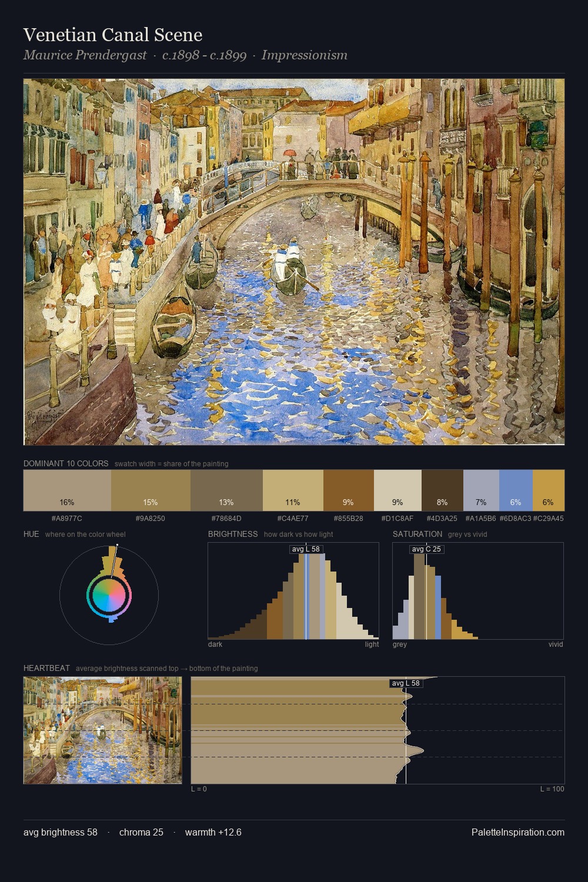Click 'swatch width = share of the painting'

(x=172, y=464)
